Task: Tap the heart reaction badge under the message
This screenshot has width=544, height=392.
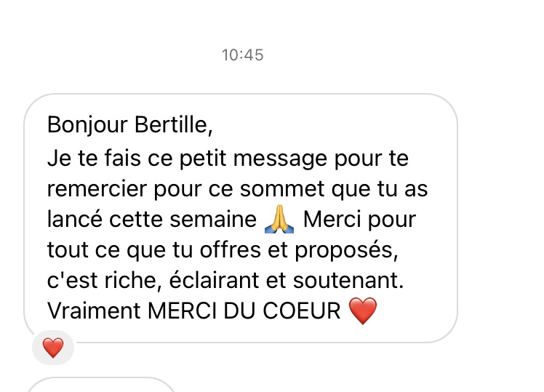Action: (x=53, y=348)
